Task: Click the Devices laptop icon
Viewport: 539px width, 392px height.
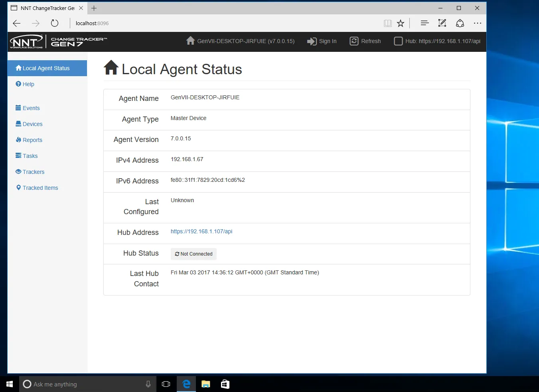Action: point(18,124)
